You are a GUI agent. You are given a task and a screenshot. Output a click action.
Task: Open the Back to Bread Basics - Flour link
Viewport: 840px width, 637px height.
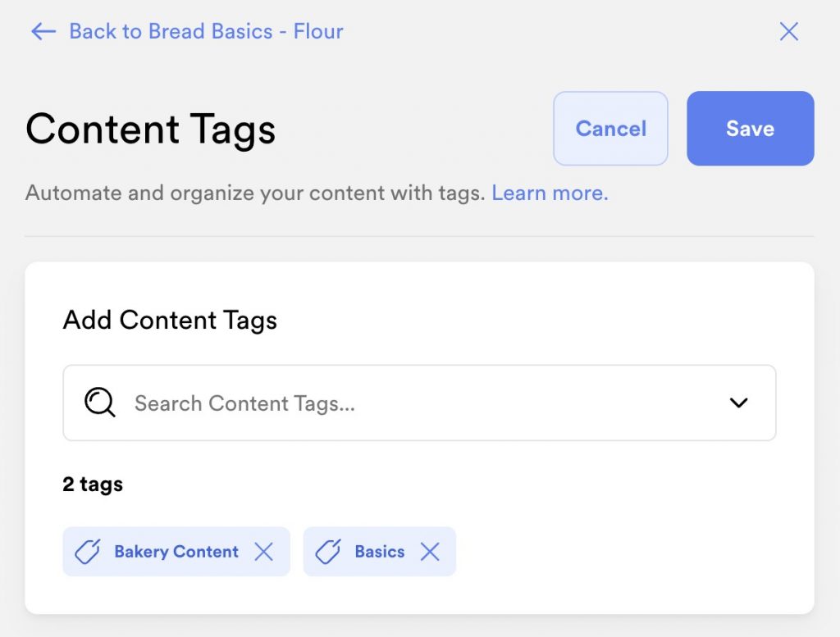point(206,32)
